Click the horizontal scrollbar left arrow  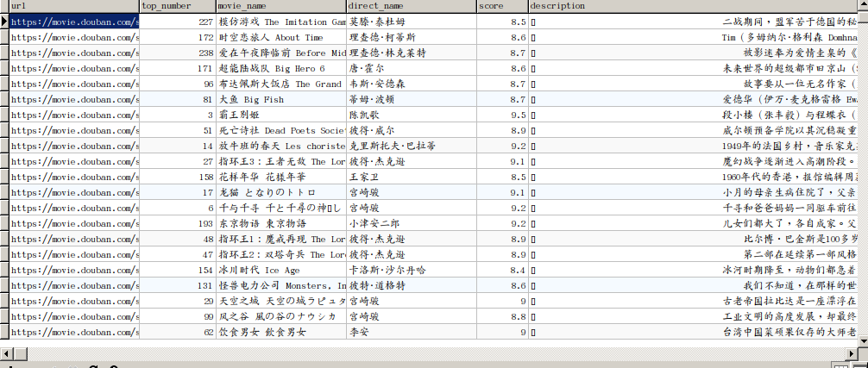pyautogui.click(x=5, y=353)
